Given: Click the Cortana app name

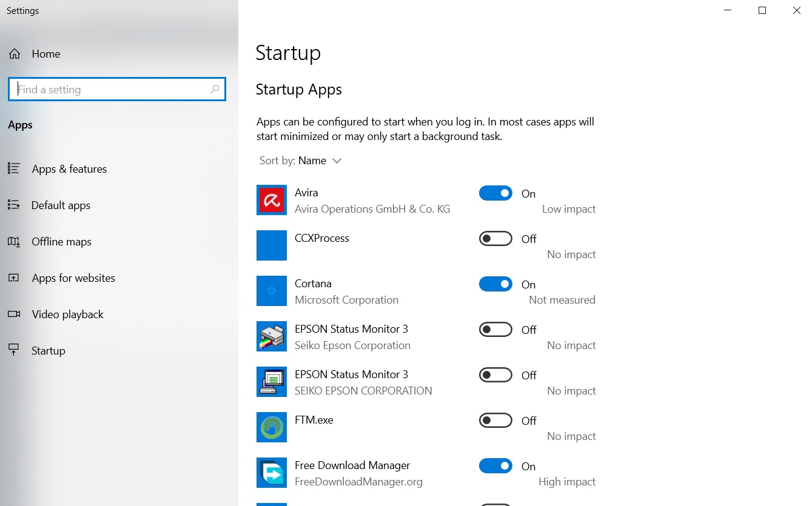Looking at the screenshot, I should click(x=313, y=284).
